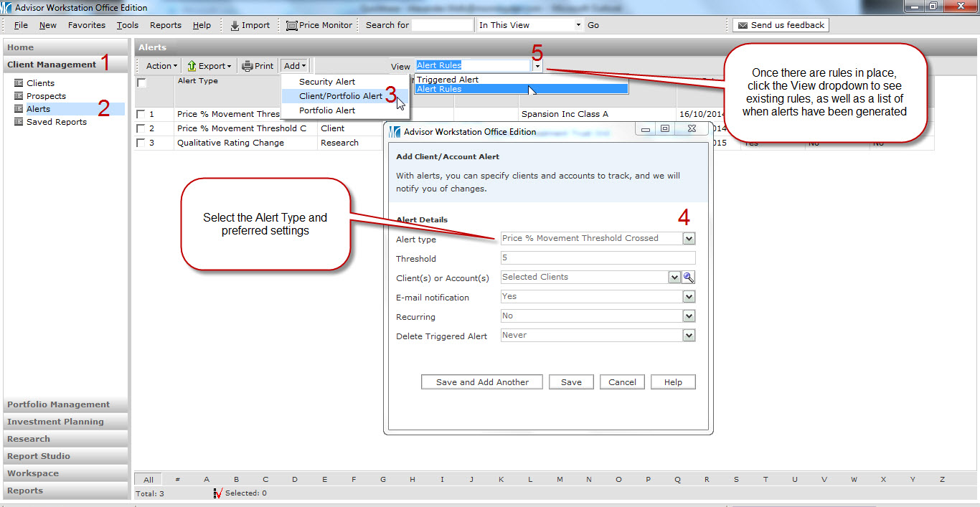Screen dimensions: 980x507
Task: Click the Export icon in Alerts toolbar
Action: click(x=192, y=66)
